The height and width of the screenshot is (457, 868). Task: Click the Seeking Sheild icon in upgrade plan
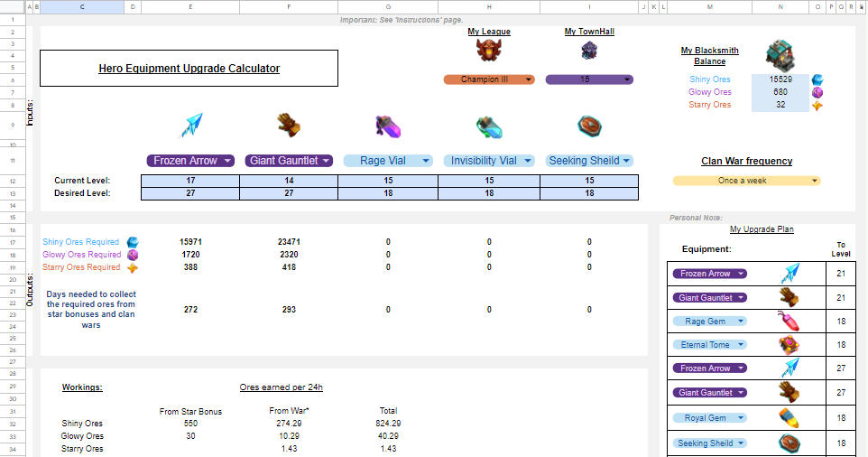[789, 443]
